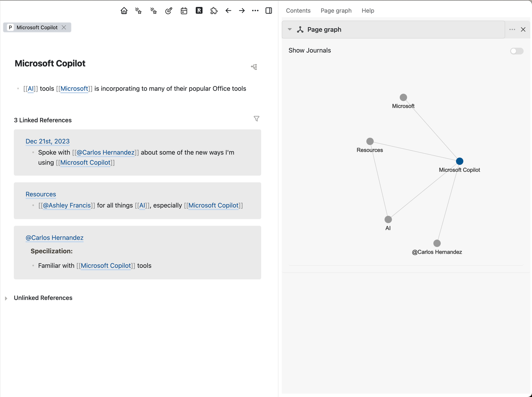Click Microsoft Copilot link in Familiar with block
Viewport: 532px width, 397px height.
tap(106, 266)
